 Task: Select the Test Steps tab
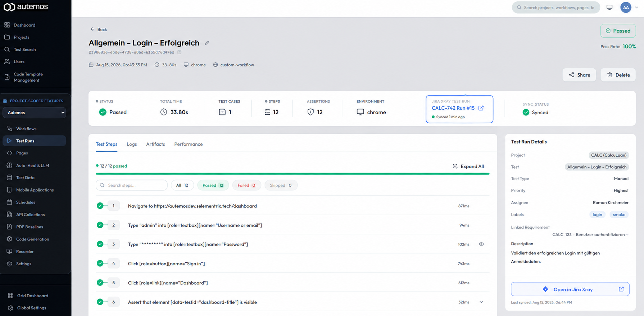click(106, 144)
